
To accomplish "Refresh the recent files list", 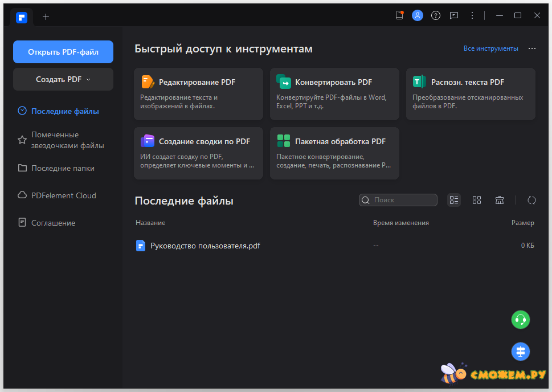I will (531, 200).
